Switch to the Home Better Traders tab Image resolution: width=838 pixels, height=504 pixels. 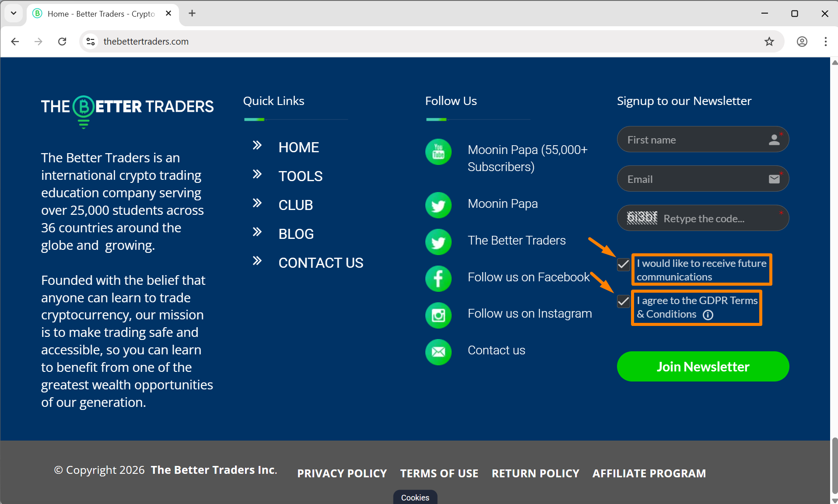96,14
